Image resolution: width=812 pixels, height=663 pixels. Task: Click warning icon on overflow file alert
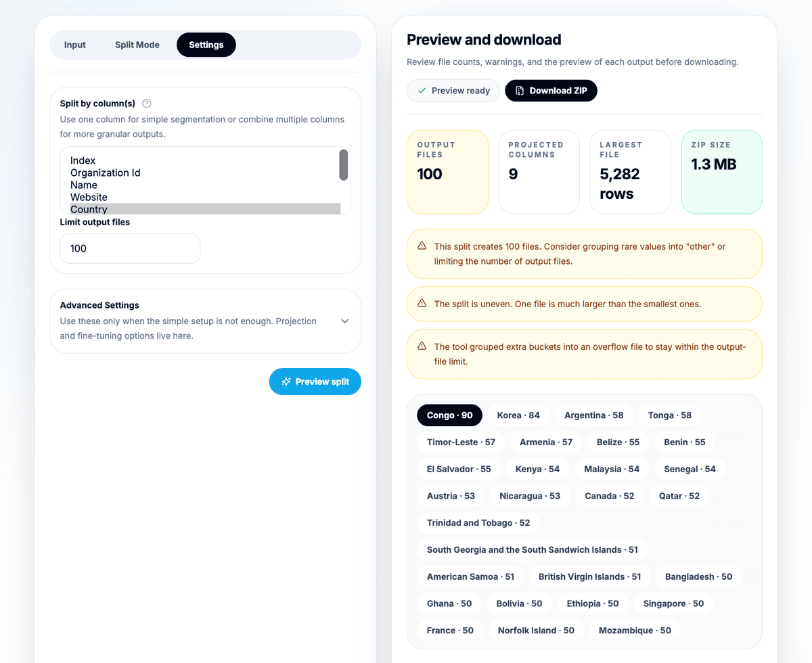[422, 346]
